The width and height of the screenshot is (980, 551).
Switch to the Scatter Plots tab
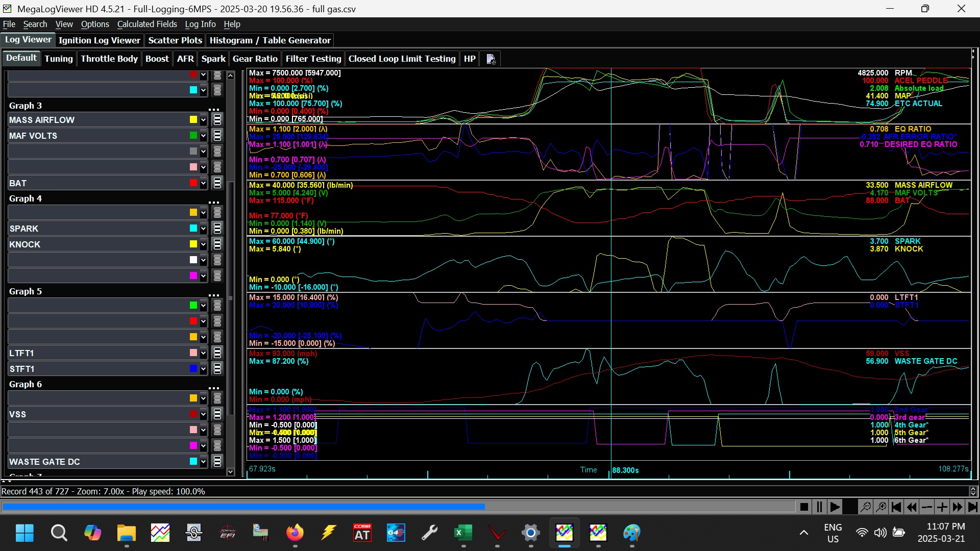(175, 40)
